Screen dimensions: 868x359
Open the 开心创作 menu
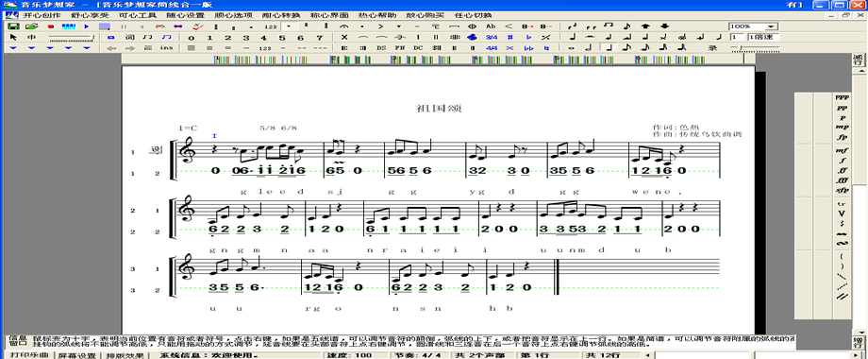coord(42,15)
